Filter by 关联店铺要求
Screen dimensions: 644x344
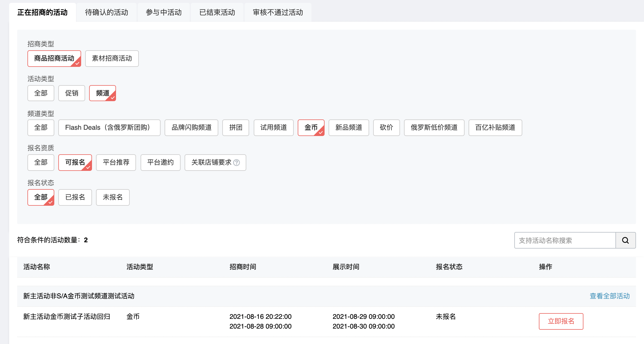coord(215,163)
